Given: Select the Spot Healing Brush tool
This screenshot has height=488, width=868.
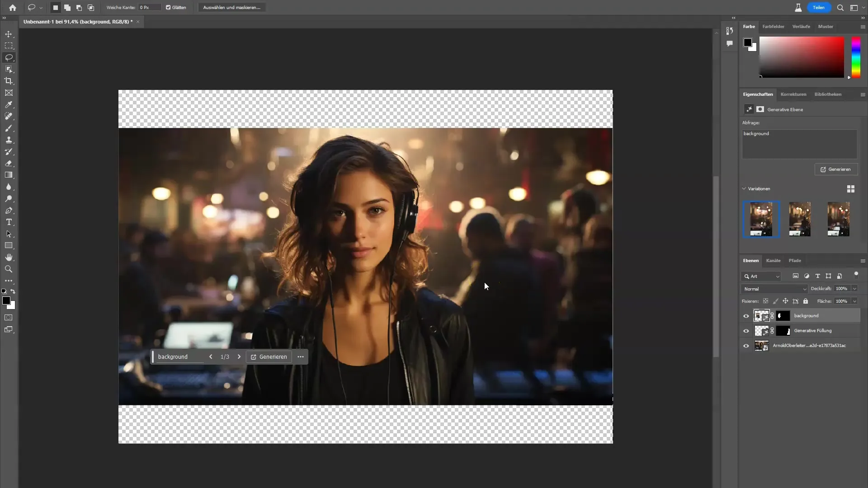Looking at the screenshot, I should (x=9, y=116).
